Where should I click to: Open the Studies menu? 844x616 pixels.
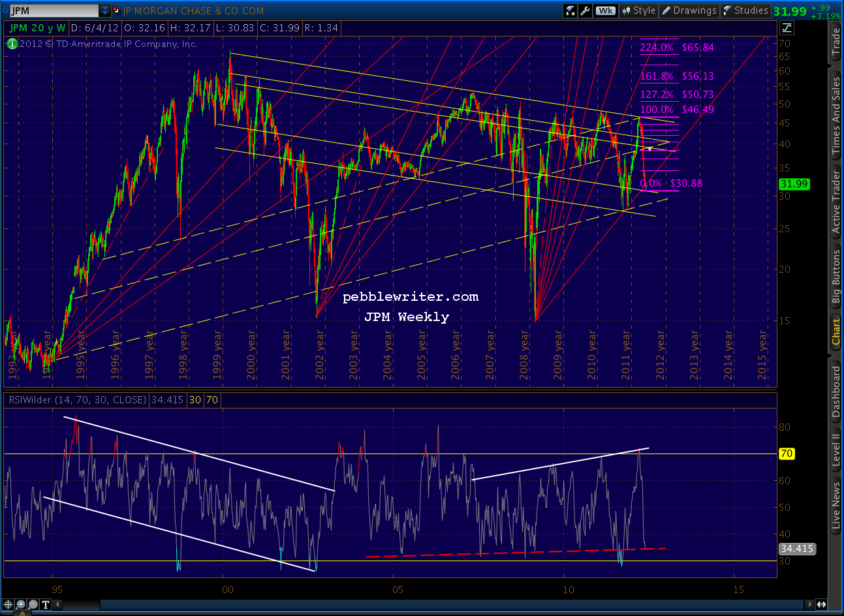point(745,10)
